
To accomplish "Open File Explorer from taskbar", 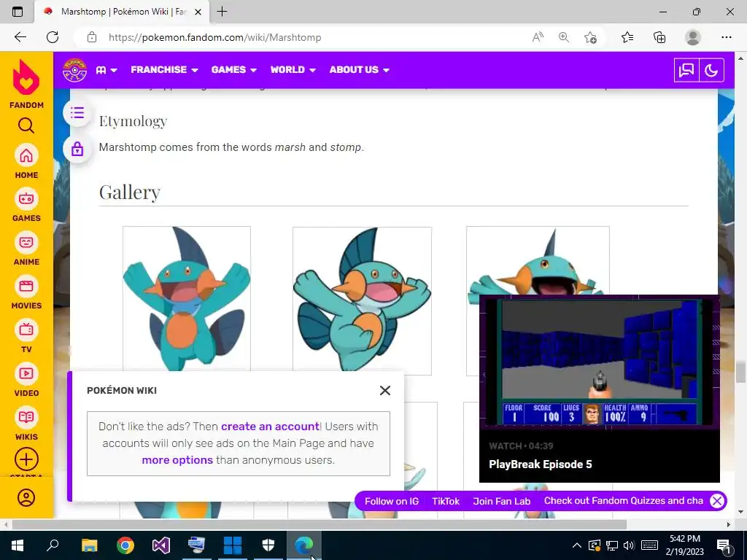I will tap(89, 545).
